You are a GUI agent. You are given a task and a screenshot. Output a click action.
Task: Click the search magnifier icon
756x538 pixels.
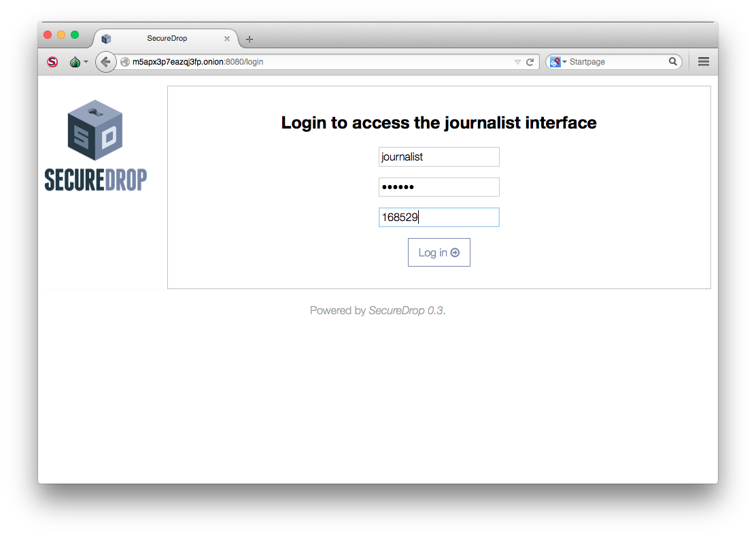coord(672,61)
